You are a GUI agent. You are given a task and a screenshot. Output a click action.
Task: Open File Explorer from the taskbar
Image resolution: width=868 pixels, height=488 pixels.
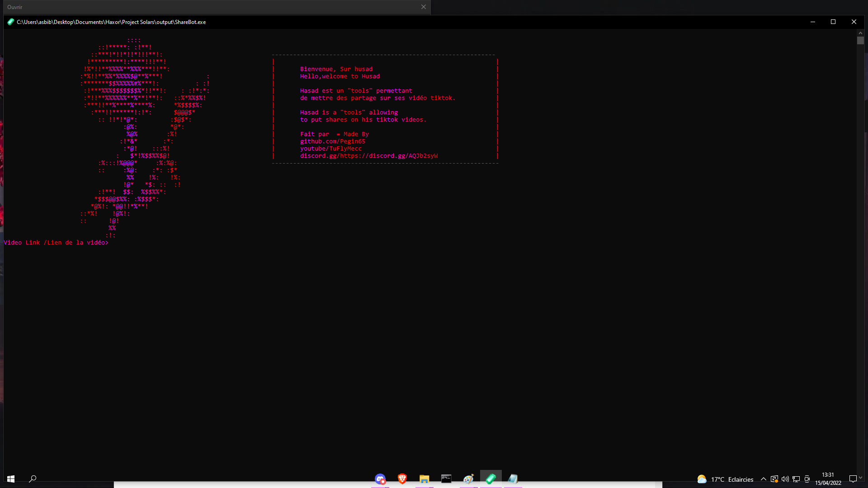click(x=424, y=479)
